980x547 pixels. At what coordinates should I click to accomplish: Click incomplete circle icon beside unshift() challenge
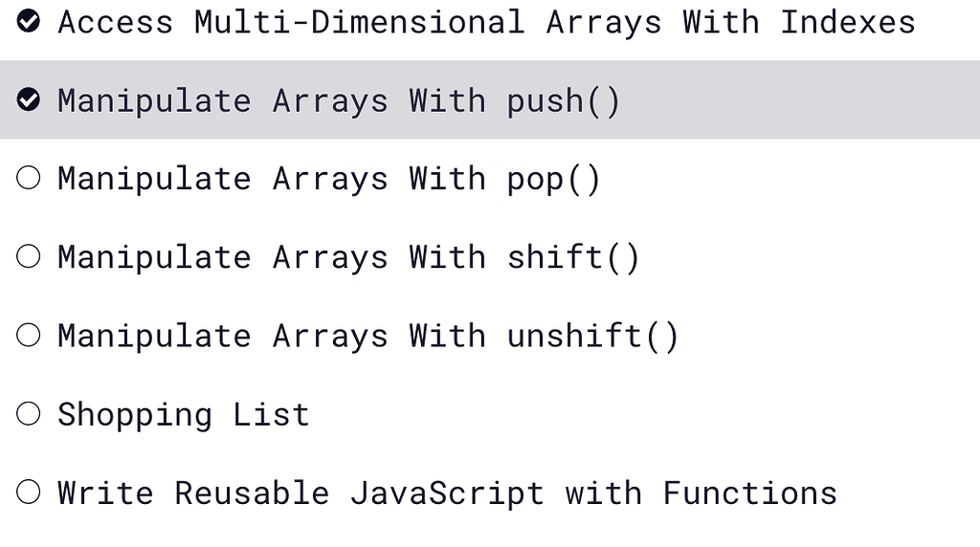28,336
